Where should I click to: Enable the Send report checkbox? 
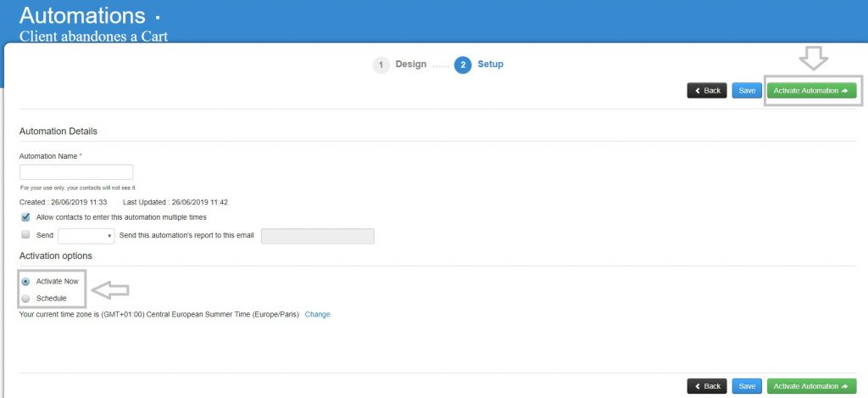click(x=25, y=234)
